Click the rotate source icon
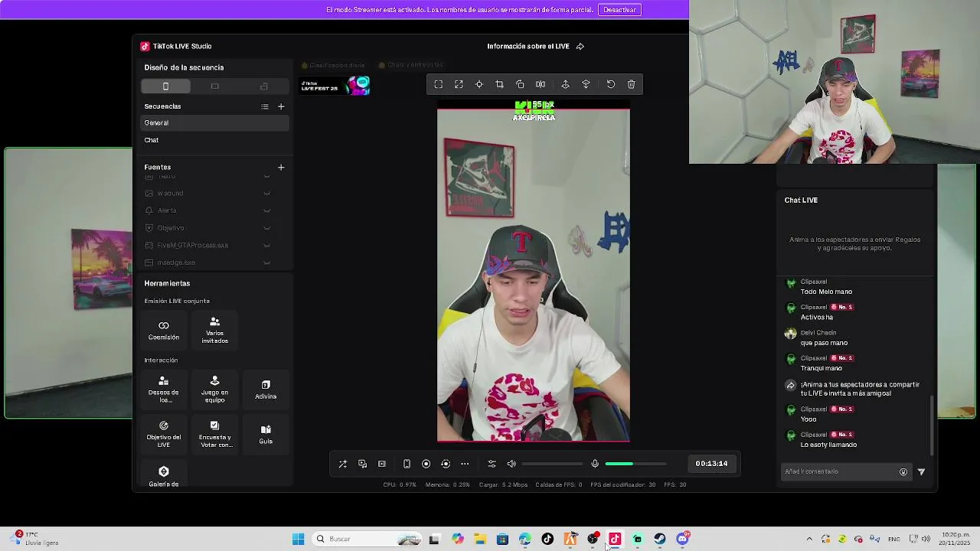Image resolution: width=980 pixels, height=551 pixels. [520, 84]
